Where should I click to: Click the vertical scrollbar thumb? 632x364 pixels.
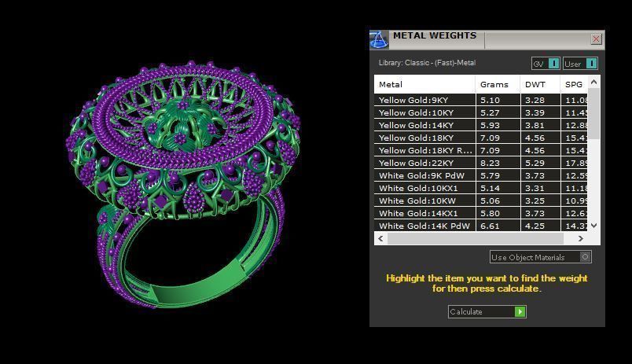(593, 114)
